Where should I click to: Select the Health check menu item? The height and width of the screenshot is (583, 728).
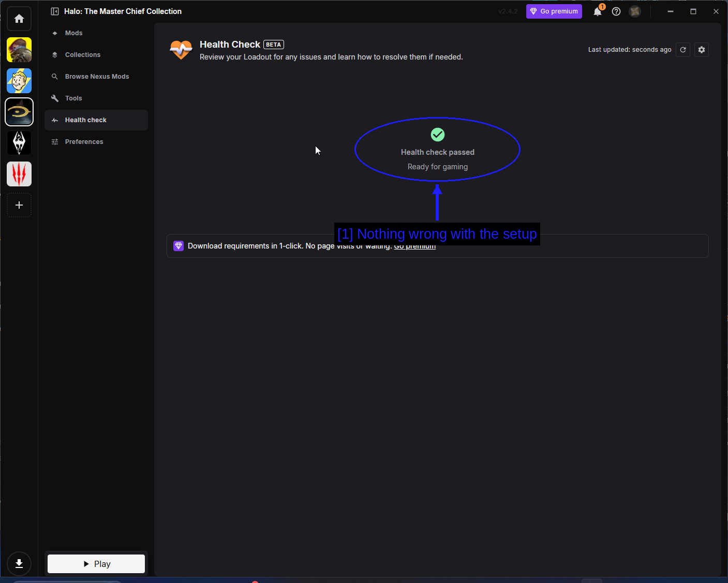click(96, 120)
